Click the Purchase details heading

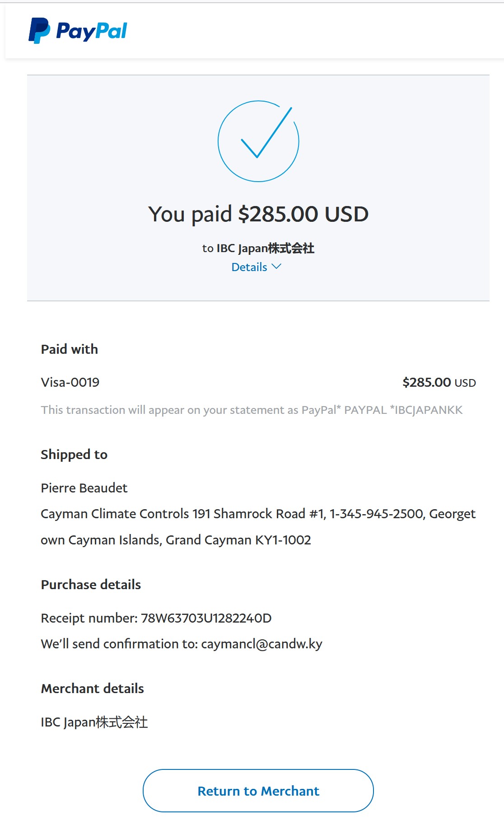coord(91,585)
